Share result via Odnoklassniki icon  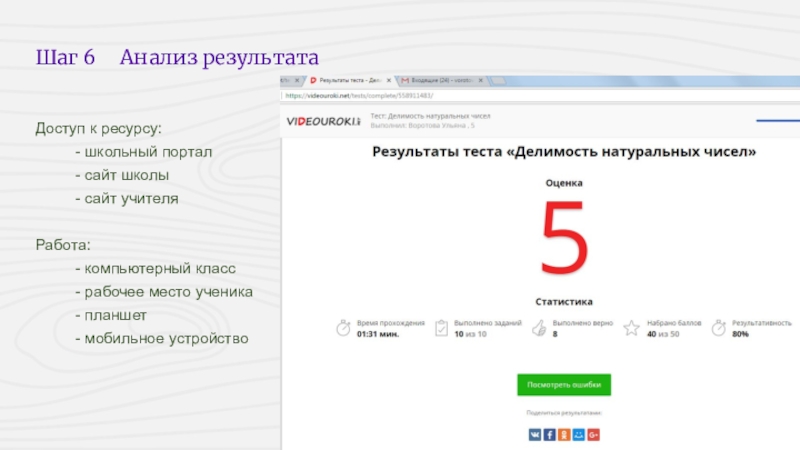(x=564, y=435)
